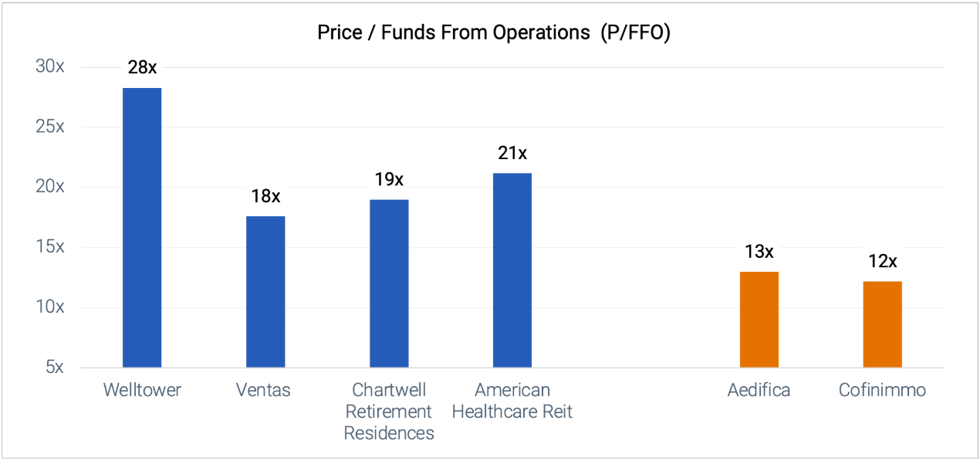Click the Aedifica axis label
The width and height of the screenshot is (980, 461).
point(759,390)
